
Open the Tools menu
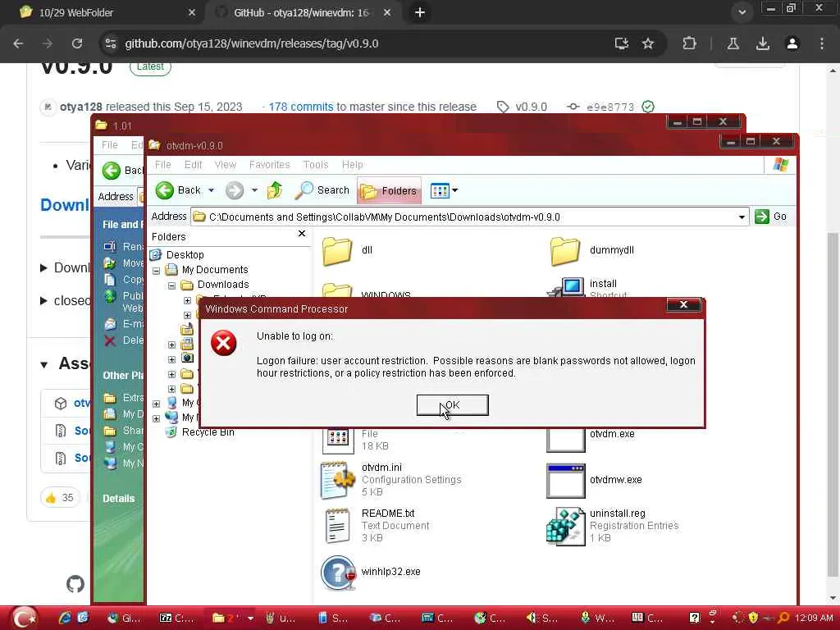coord(316,164)
